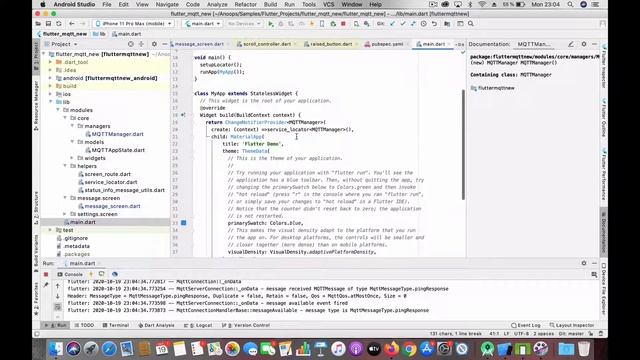Click the Sync/refresh icon in toolbar
This screenshot has width=640, height=360.
(59, 24)
